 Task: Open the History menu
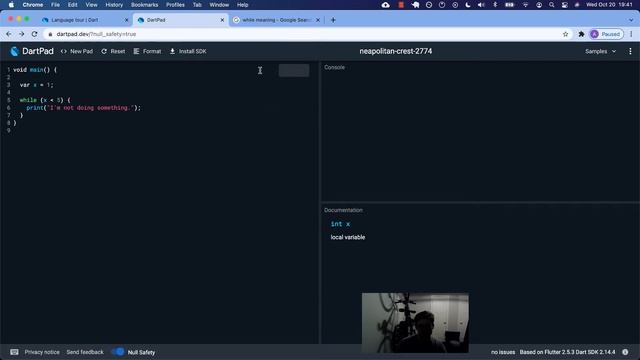click(114, 5)
